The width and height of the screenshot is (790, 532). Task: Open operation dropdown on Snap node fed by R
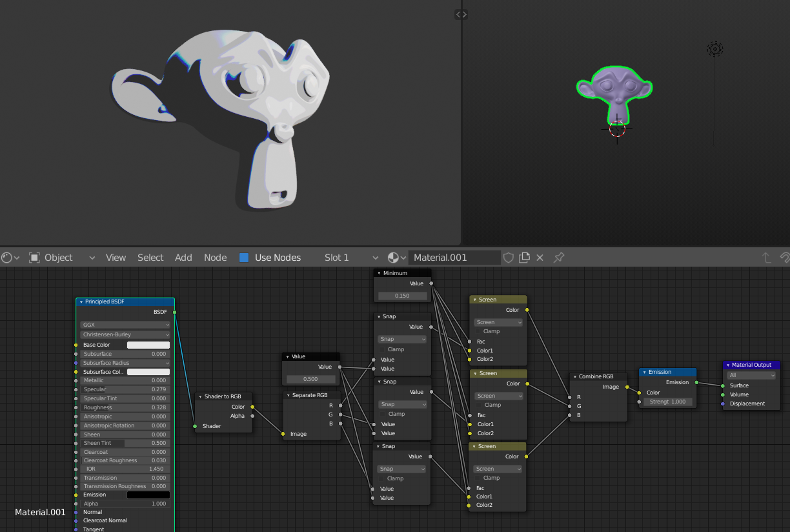(x=402, y=339)
